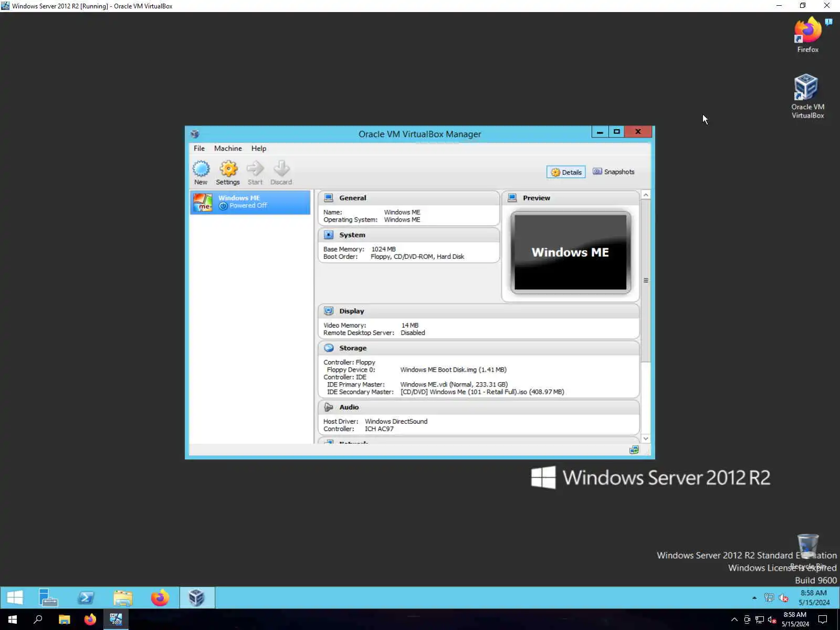Click the Recycle Bin desktop icon
The image size is (840, 630).
click(x=807, y=551)
